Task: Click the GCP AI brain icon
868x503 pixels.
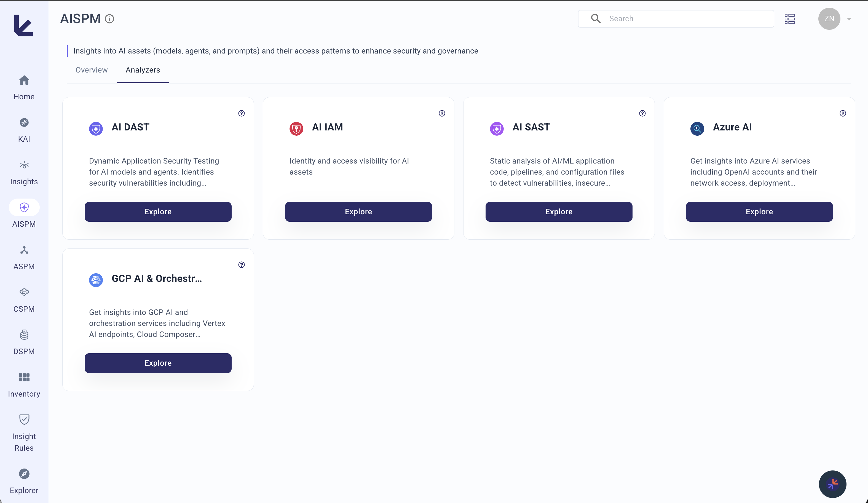Action: tap(96, 280)
